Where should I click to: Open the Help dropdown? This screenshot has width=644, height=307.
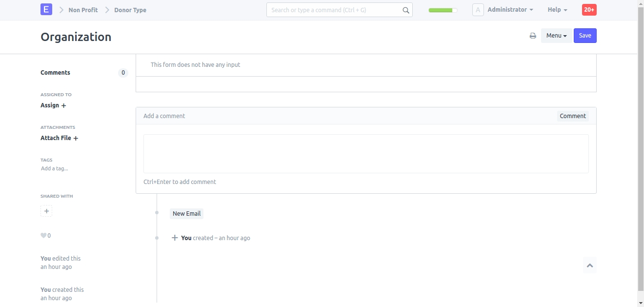(557, 10)
